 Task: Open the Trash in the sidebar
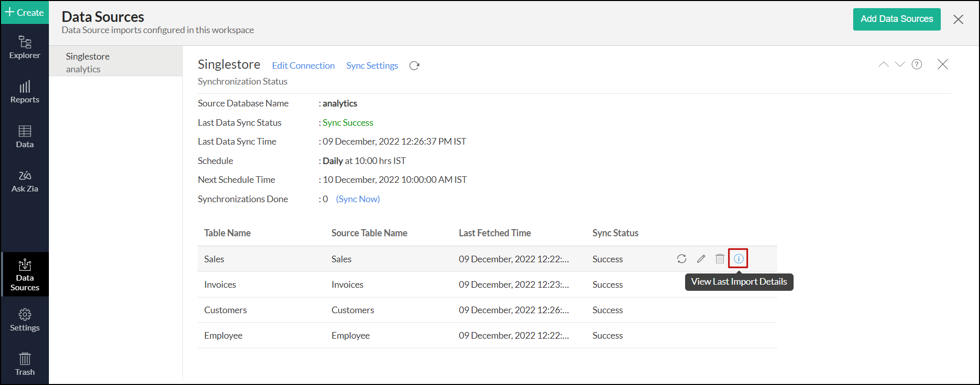[x=24, y=364]
